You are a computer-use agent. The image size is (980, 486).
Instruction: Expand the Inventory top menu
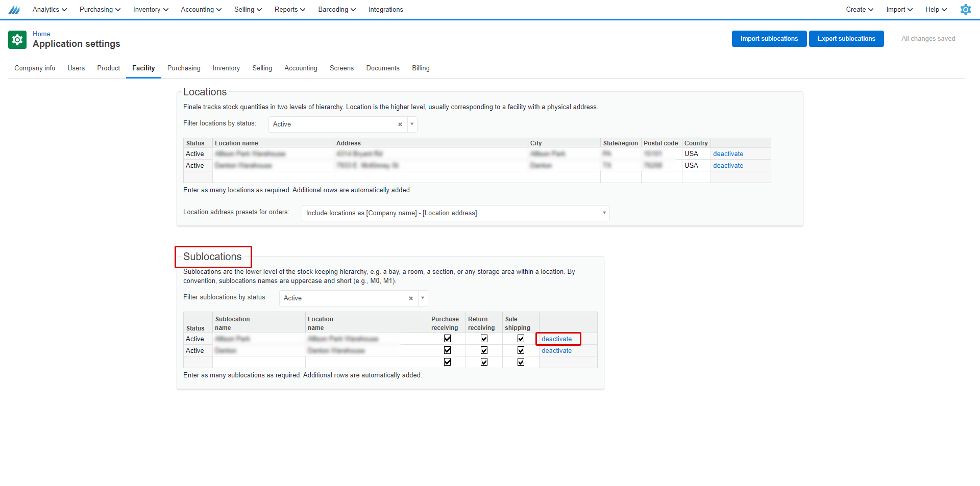(151, 10)
